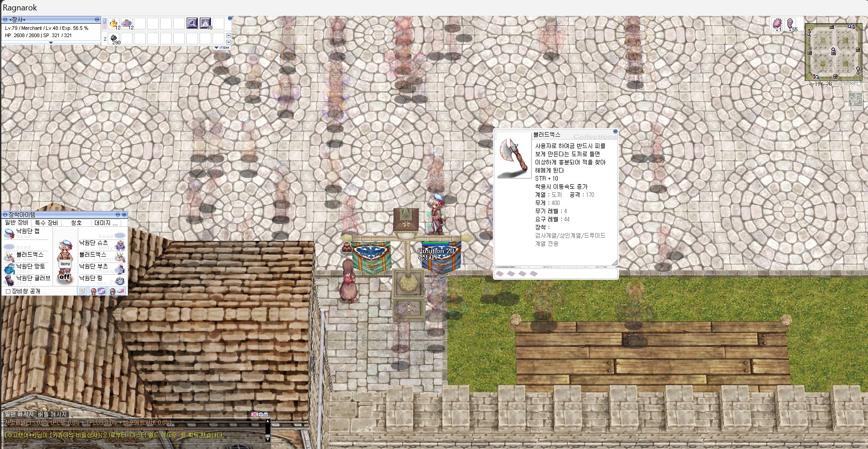Activate the cart skill icon with count 10

pos(205,23)
